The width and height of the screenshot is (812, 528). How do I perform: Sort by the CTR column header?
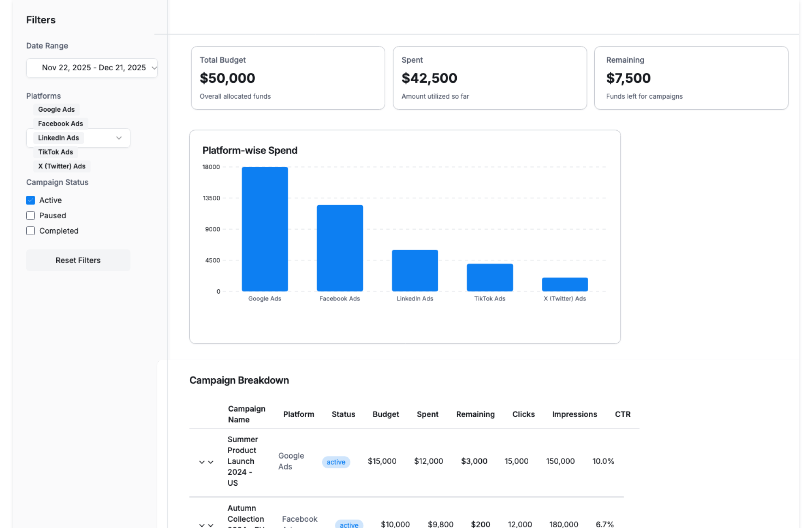pos(622,414)
